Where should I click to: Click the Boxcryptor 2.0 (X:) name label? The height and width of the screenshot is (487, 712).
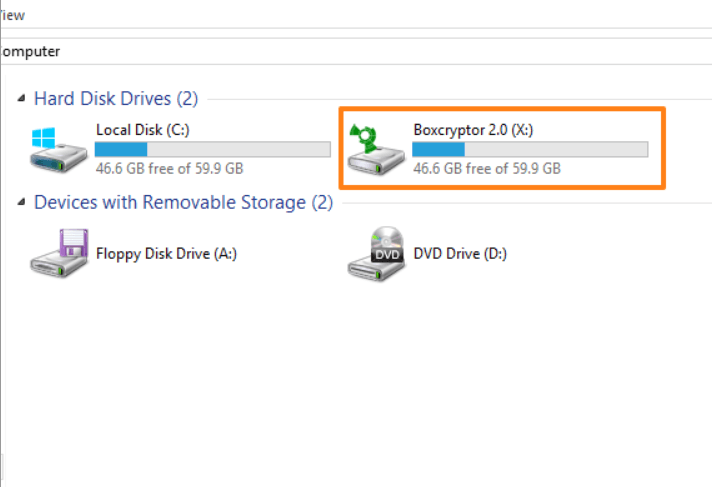coord(466,130)
